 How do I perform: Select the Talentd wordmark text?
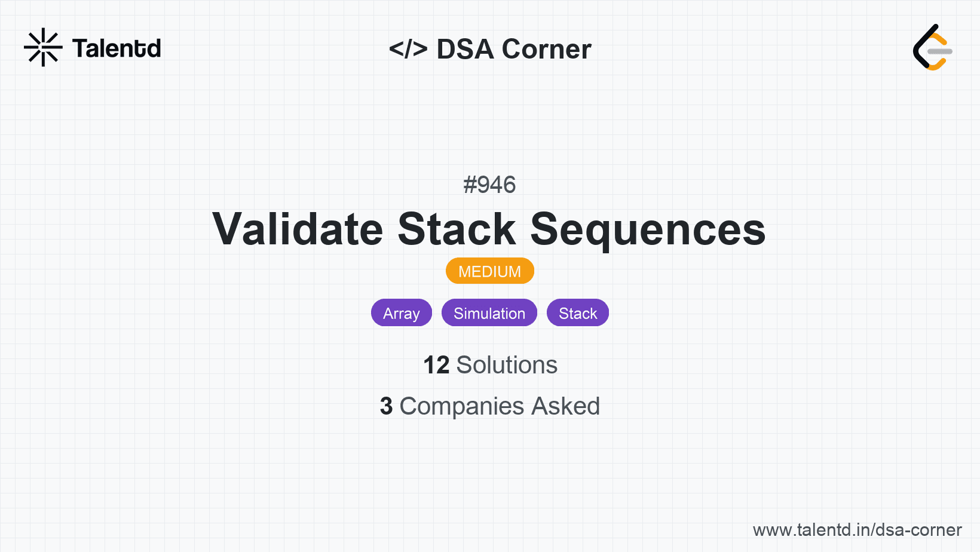pyautogui.click(x=117, y=48)
